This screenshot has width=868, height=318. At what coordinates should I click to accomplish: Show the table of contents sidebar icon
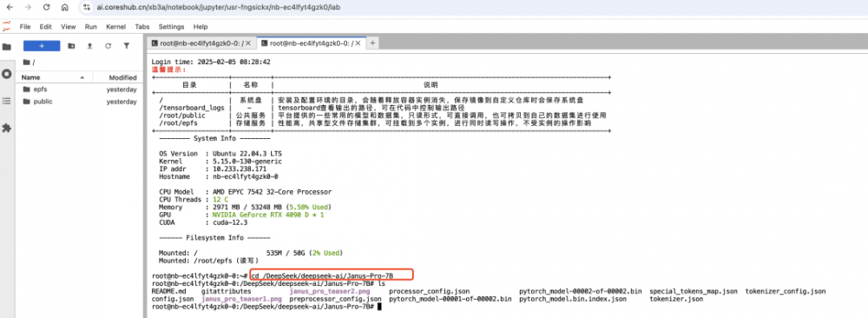pyautogui.click(x=7, y=101)
